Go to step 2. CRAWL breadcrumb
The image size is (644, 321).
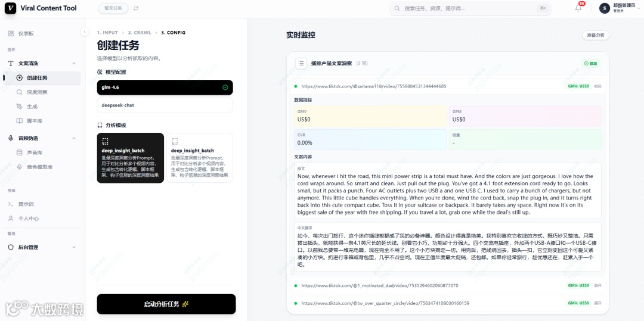click(140, 32)
